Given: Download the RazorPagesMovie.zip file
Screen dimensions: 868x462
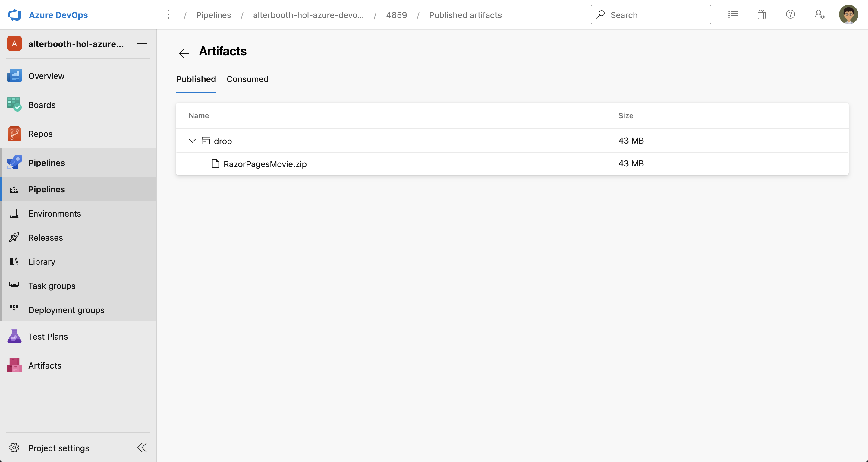Looking at the screenshot, I should 265,164.
